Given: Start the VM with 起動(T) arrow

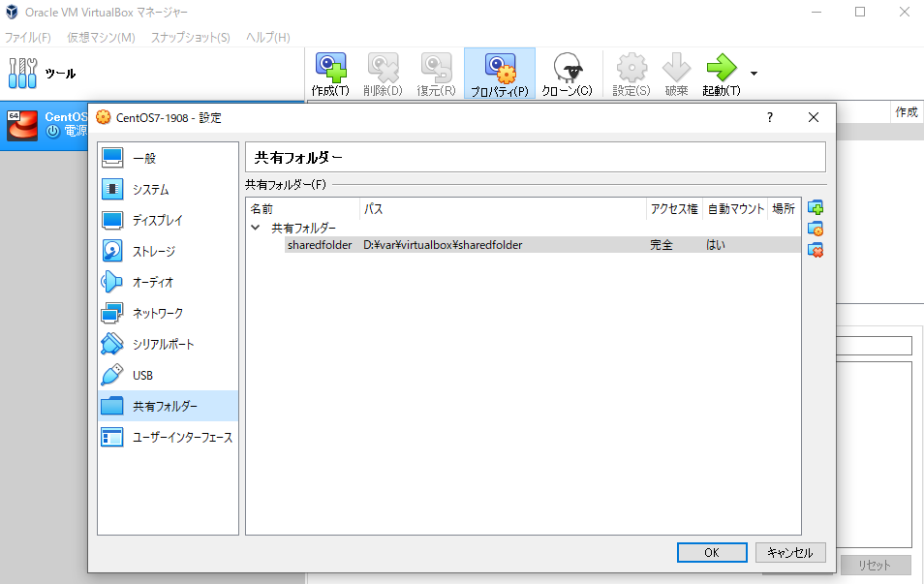Looking at the screenshot, I should (x=722, y=74).
